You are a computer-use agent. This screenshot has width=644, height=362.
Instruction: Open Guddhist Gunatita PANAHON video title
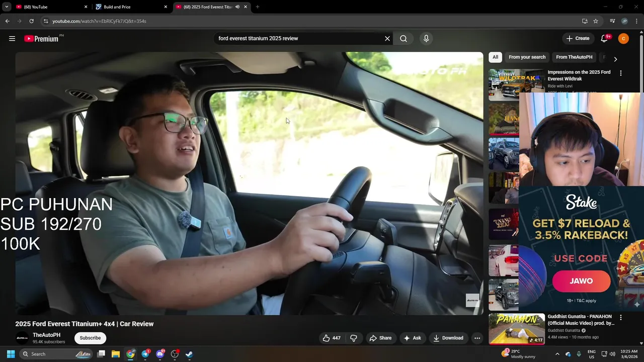click(x=581, y=320)
